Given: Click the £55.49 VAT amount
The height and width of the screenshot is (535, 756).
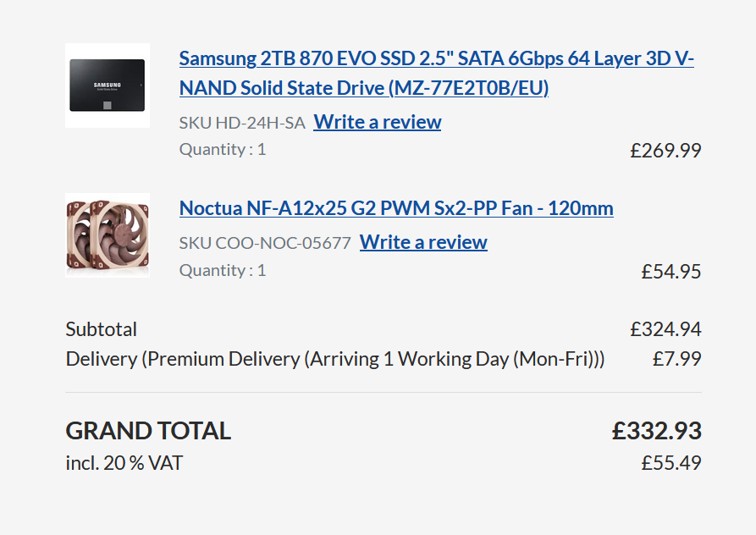Looking at the screenshot, I should point(671,463).
